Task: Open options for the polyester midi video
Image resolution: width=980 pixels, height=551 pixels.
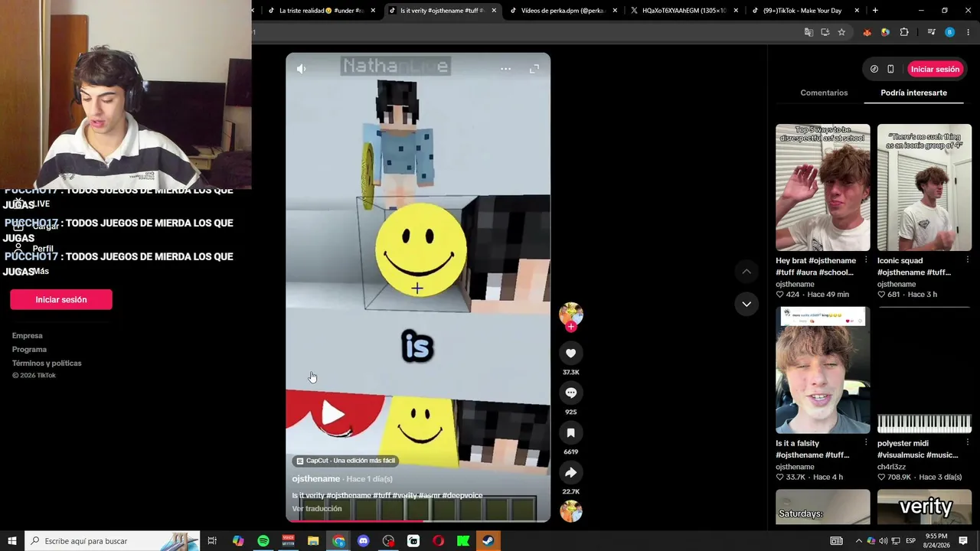Action: (967, 442)
